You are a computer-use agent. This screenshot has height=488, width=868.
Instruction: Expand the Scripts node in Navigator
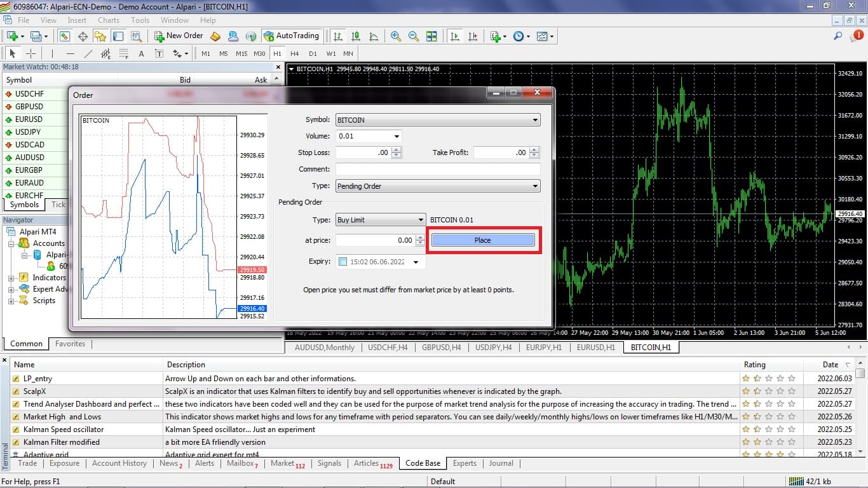[11, 301]
